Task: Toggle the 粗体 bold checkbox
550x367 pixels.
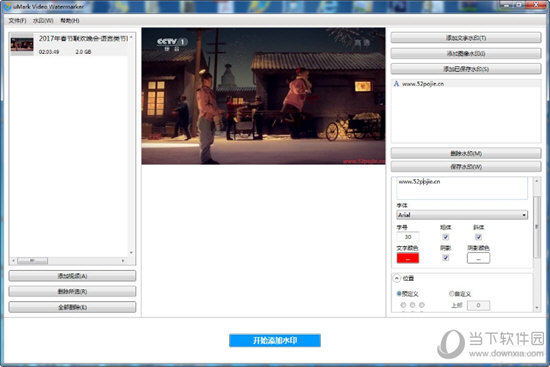Action: 446,237
